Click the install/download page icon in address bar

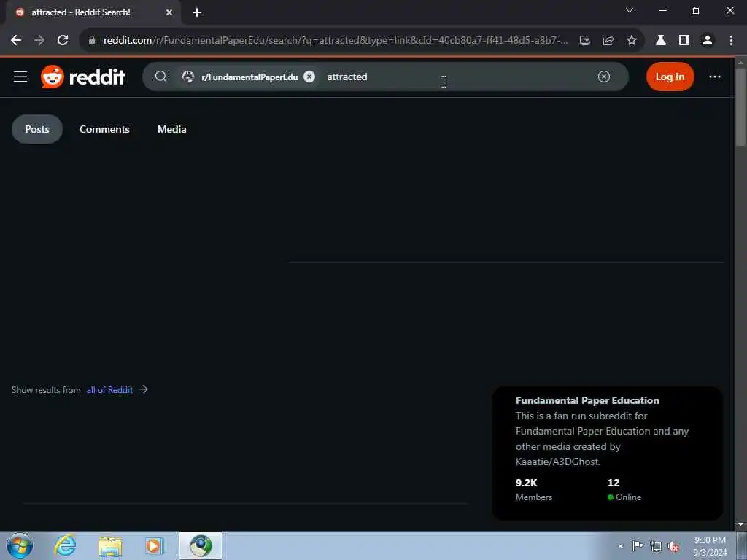[x=585, y=41]
